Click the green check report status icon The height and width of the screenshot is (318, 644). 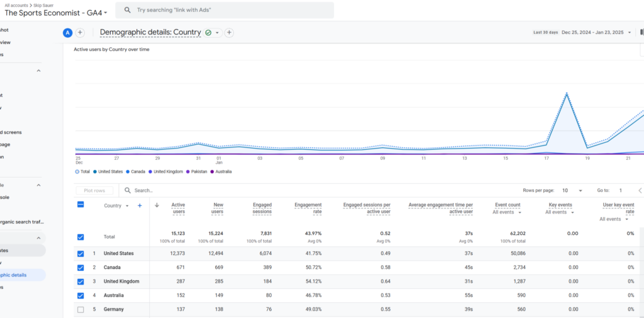click(x=208, y=33)
